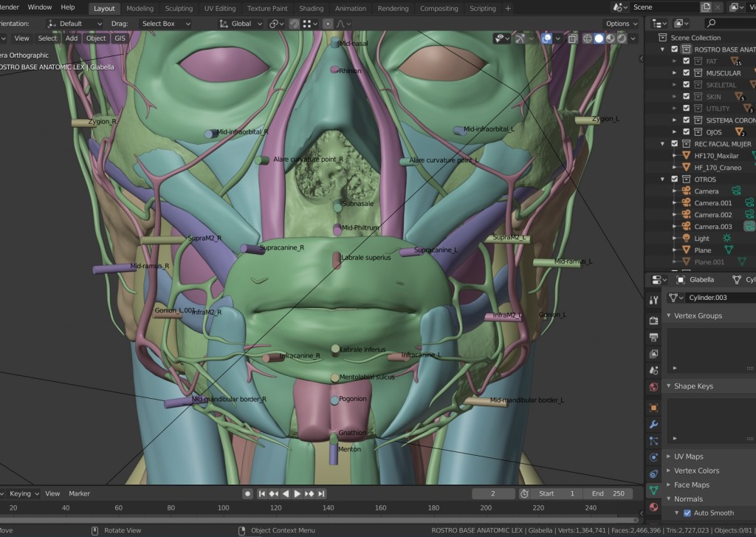Enable snapping with the magnet icon
The width and height of the screenshot is (756, 537).
click(294, 24)
